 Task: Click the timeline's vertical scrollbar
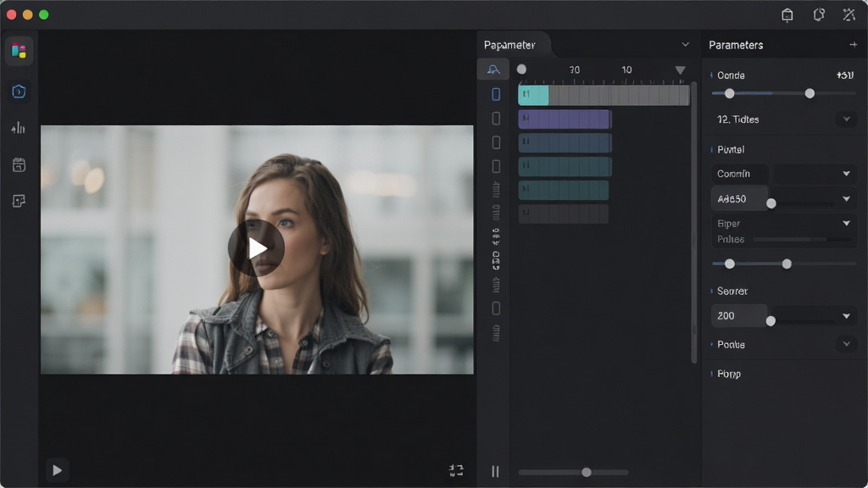tap(693, 221)
